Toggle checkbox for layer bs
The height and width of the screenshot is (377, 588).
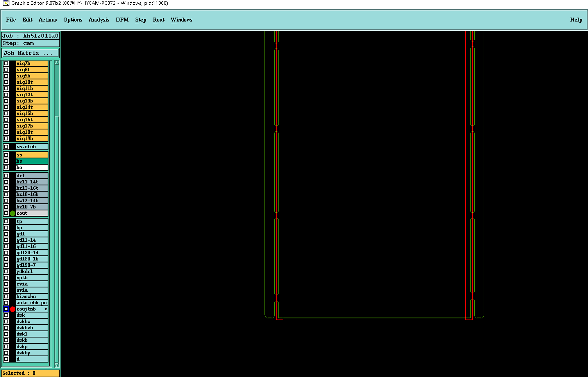point(6,161)
